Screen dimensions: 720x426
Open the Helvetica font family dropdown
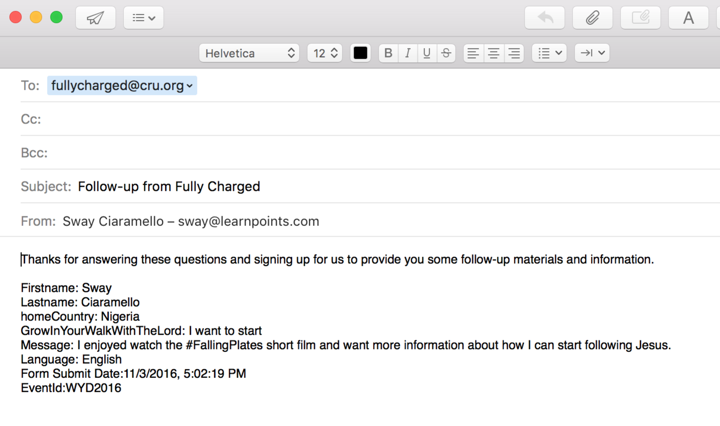coord(249,53)
